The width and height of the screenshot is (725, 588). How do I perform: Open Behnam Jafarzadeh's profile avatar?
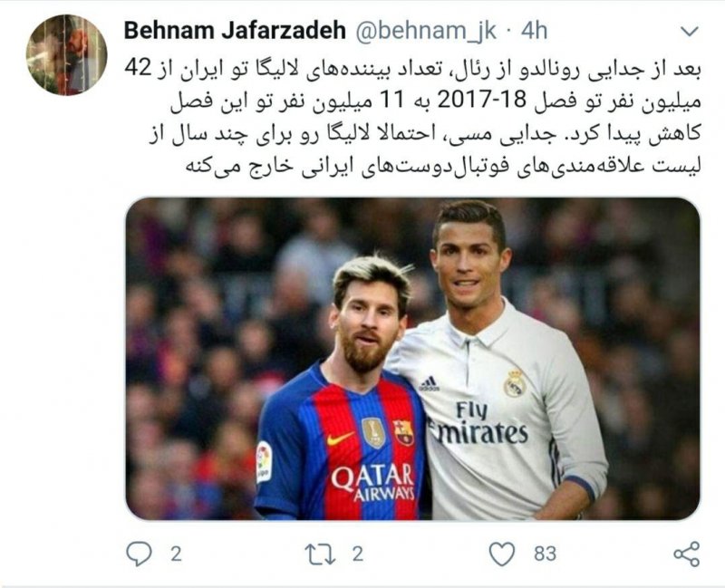point(66,55)
